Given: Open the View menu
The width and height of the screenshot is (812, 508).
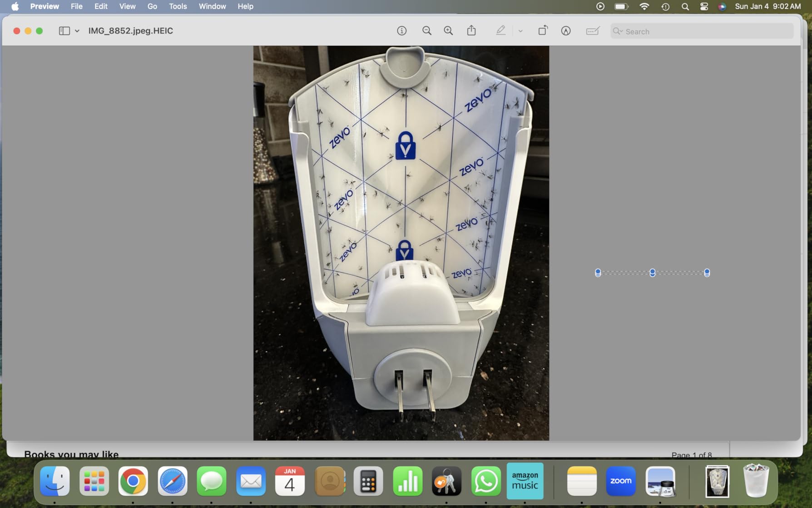Looking at the screenshot, I should pyautogui.click(x=127, y=6).
